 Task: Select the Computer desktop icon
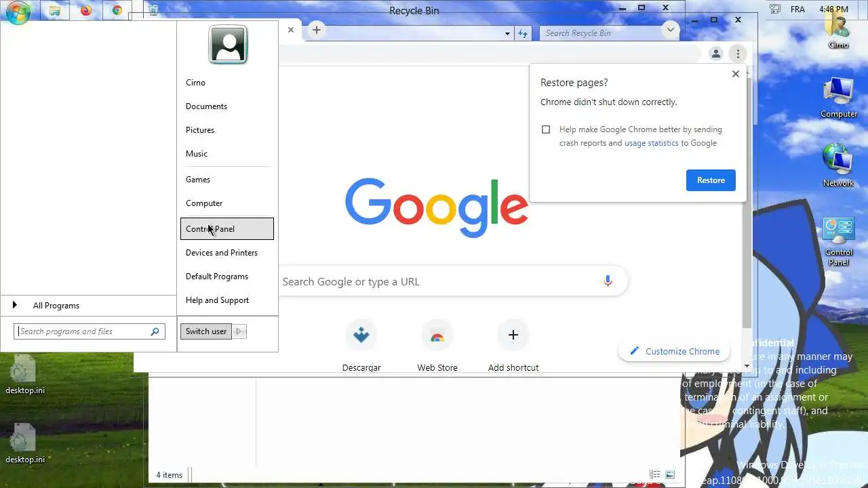(839, 98)
